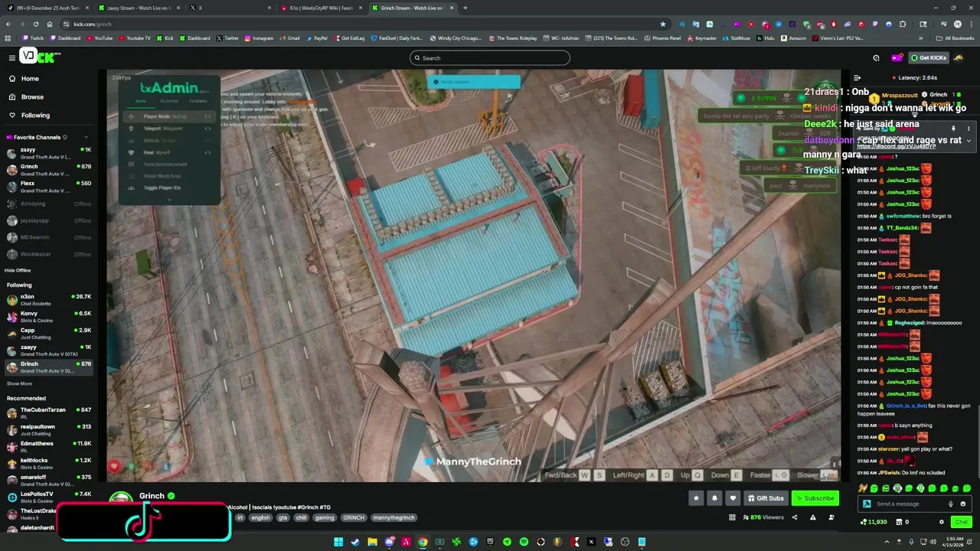This screenshot has height=551, width=980.
Task: Open the chat shop icon
Action: click(x=900, y=522)
